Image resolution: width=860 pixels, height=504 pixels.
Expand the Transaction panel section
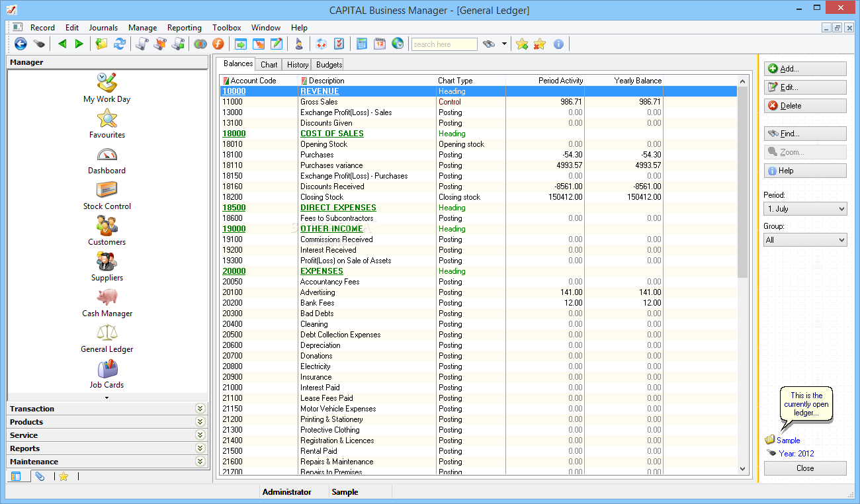pyautogui.click(x=200, y=409)
